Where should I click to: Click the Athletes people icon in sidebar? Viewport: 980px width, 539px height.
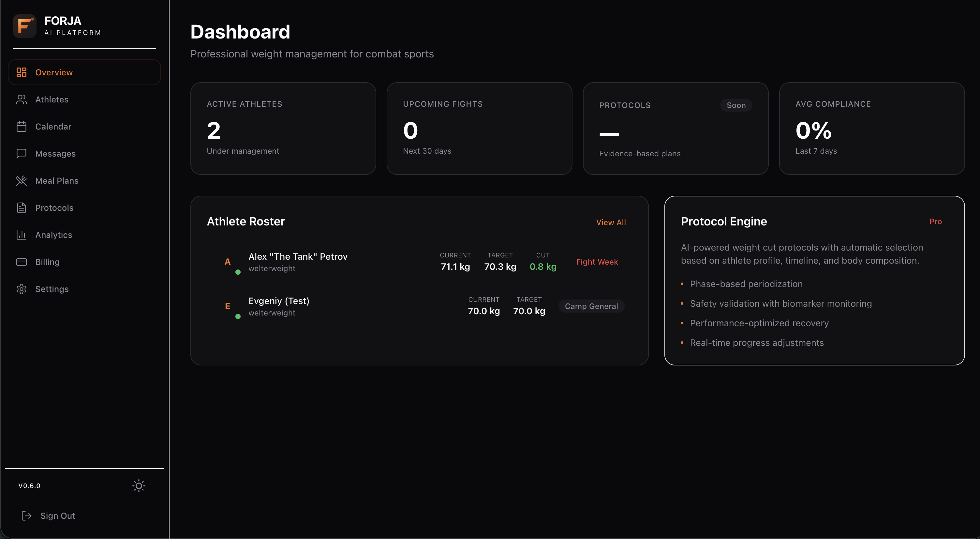(21, 99)
